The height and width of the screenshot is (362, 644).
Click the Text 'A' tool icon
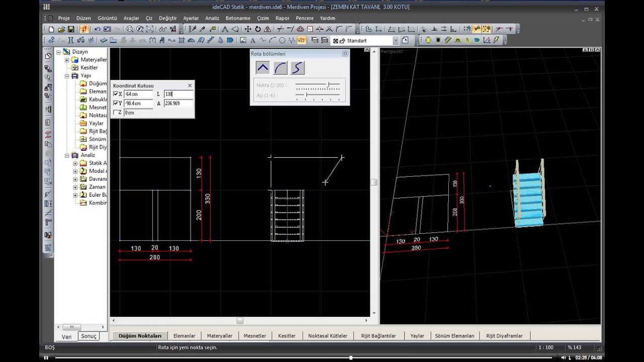[253, 40]
